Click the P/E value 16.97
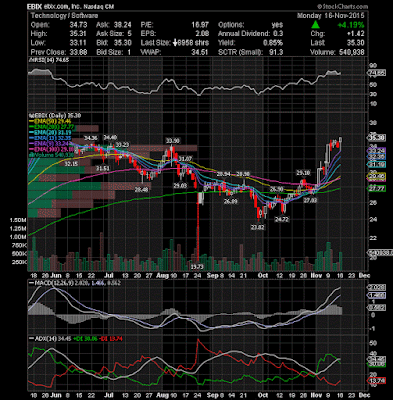The width and height of the screenshot is (393, 400). coord(200,25)
